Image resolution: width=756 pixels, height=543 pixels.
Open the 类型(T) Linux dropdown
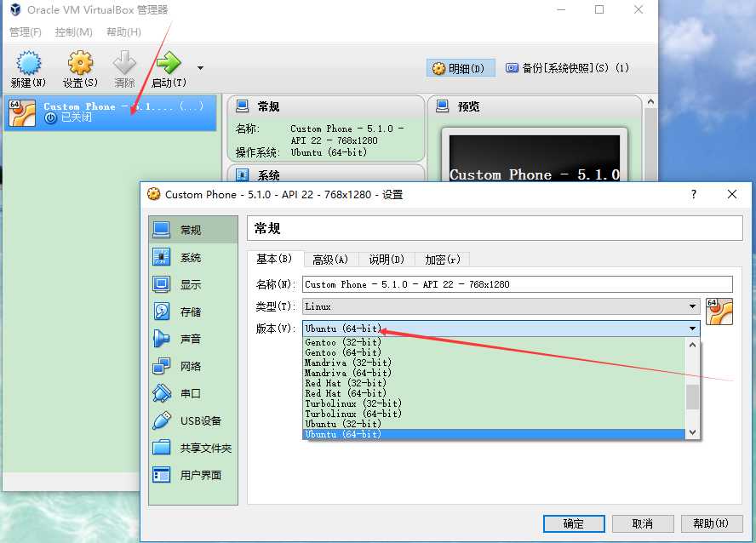point(501,306)
